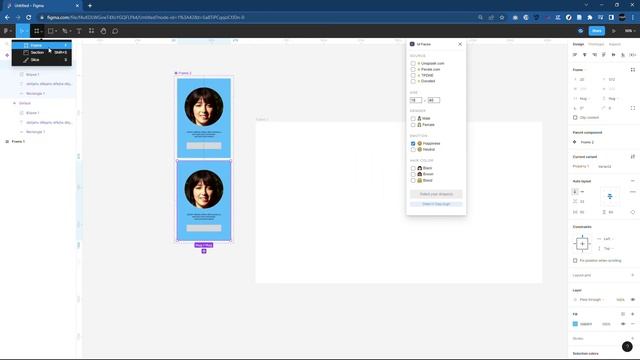Image resolution: width=640 pixels, height=360 pixels.
Task: Collapse the Default variant layer
Action: [x=15, y=103]
